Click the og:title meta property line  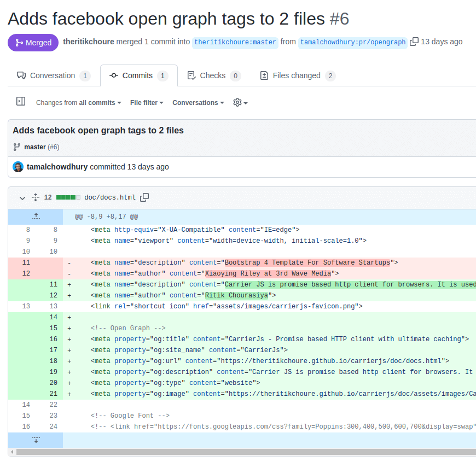coord(280,339)
